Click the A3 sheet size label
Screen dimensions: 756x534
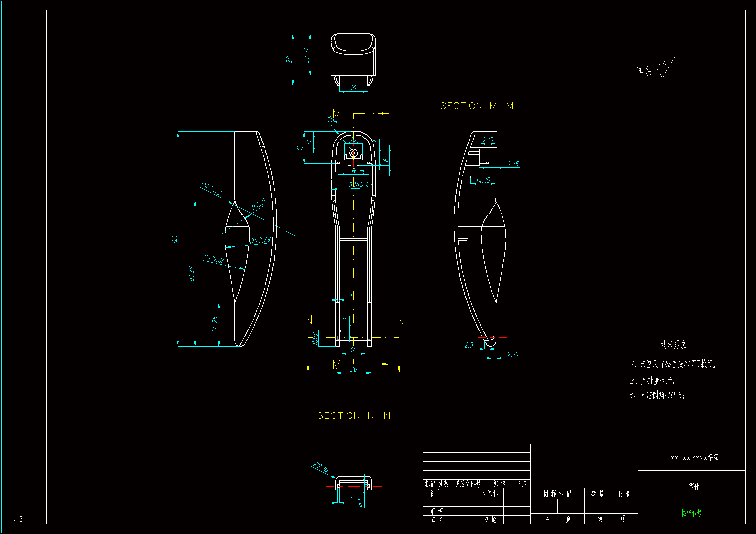18,519
